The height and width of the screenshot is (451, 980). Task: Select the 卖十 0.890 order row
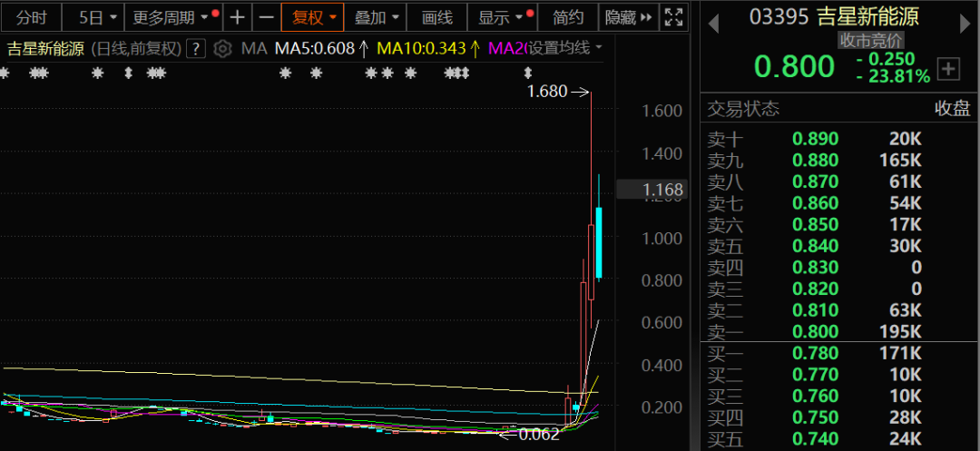[839, 139]
